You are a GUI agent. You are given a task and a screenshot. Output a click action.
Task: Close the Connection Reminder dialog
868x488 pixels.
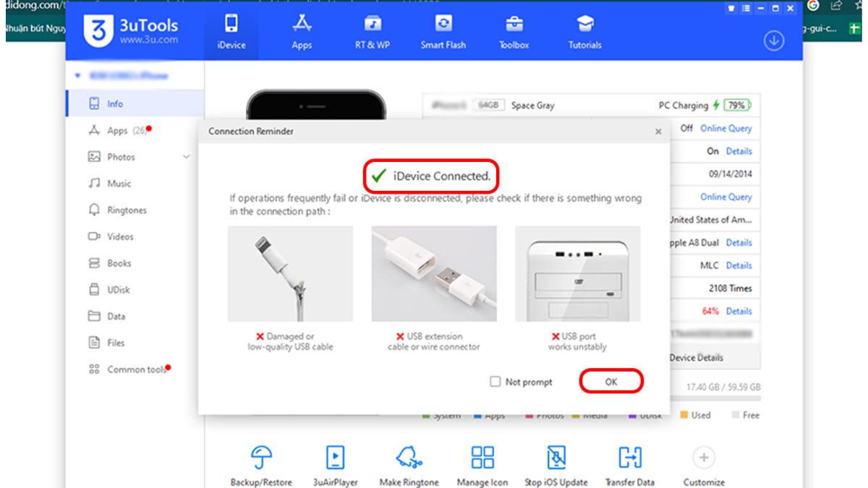(658, 132)
